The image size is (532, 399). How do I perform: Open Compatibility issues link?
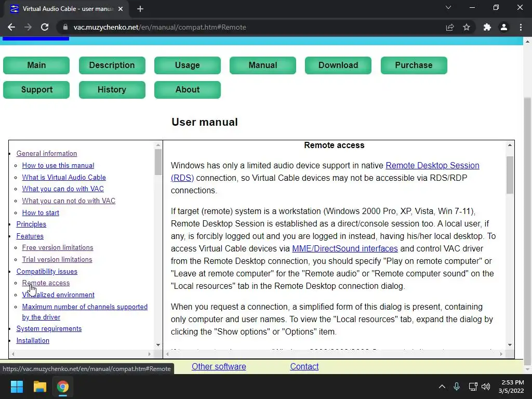[x=47, y=271]
